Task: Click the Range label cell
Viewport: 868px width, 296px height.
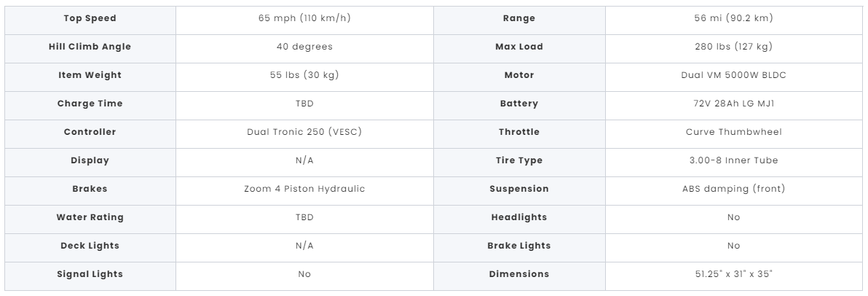Action: point(519,18)
